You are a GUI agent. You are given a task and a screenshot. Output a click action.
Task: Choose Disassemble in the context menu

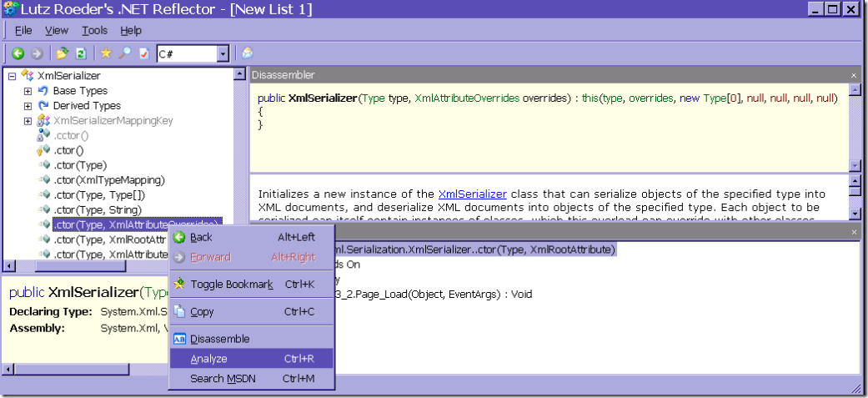point(251,339)
